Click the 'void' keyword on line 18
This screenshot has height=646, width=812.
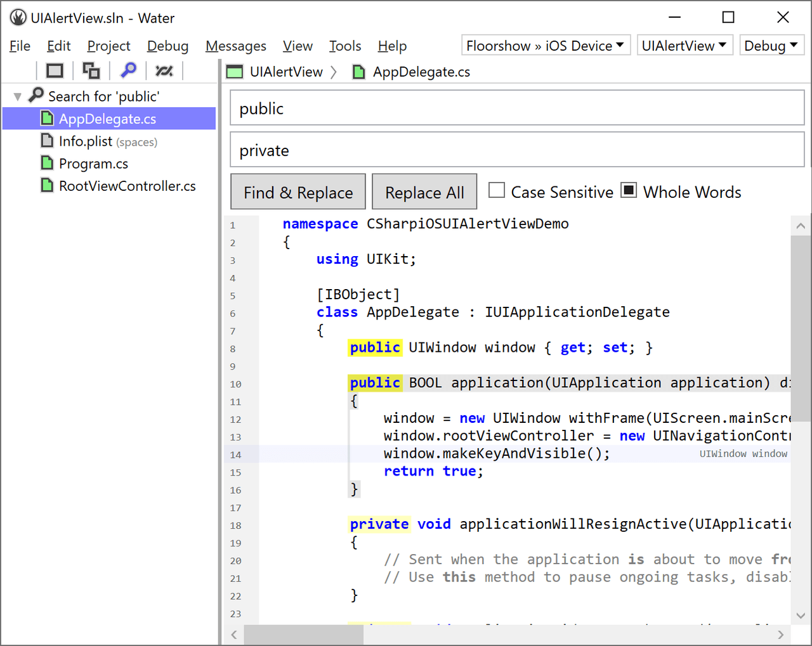(434, 524)
